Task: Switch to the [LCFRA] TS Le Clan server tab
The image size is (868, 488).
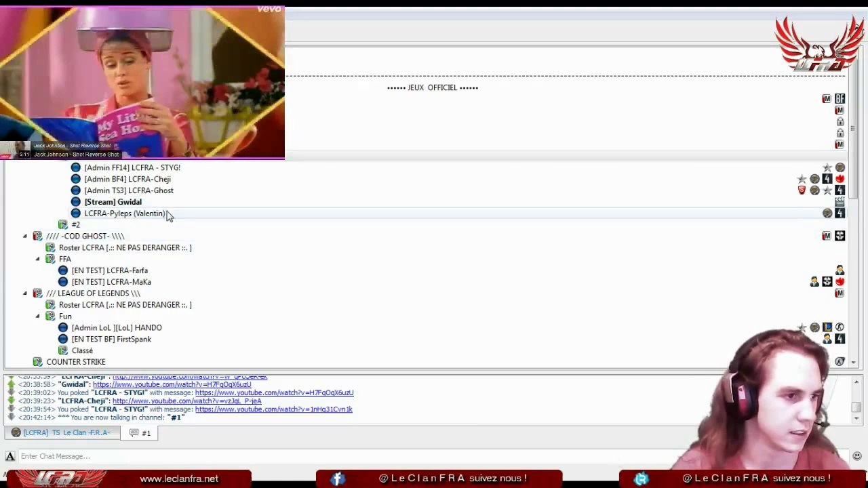Action: tap(61, 432)
